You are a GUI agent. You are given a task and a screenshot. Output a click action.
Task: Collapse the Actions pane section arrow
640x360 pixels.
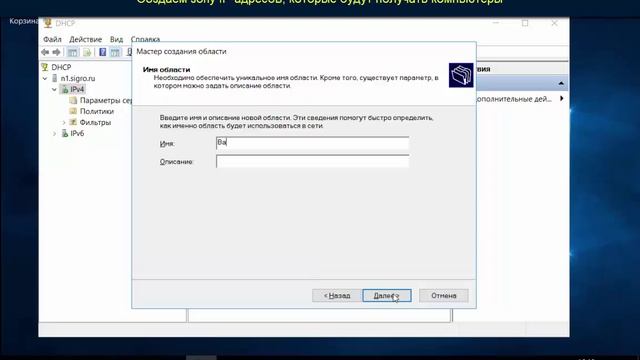tap(561, 83)
